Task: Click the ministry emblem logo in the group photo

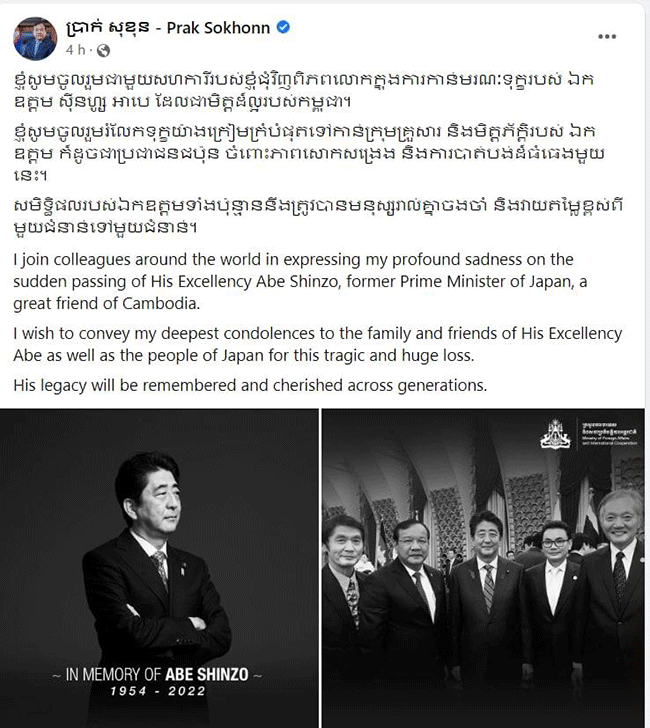Action: click(555, 434)
